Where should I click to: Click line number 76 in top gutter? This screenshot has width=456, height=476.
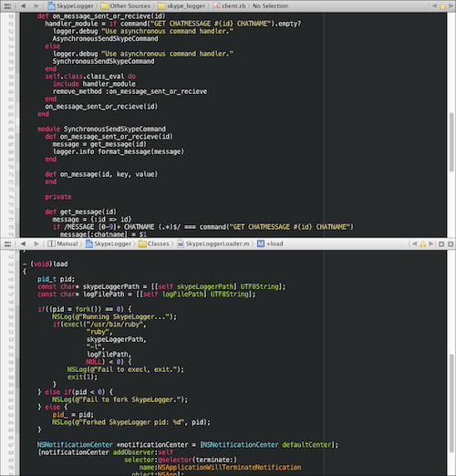[11, 212]
